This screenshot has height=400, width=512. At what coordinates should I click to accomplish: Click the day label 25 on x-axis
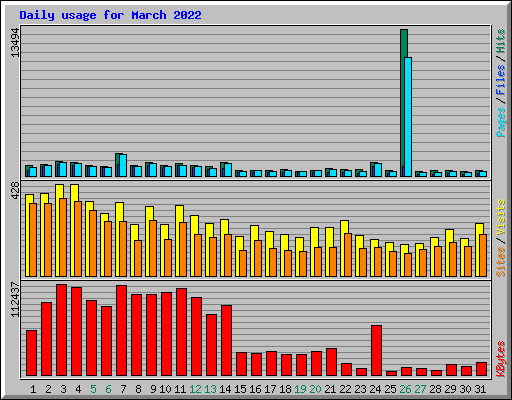pyautogui.click(x=390, y=389)
